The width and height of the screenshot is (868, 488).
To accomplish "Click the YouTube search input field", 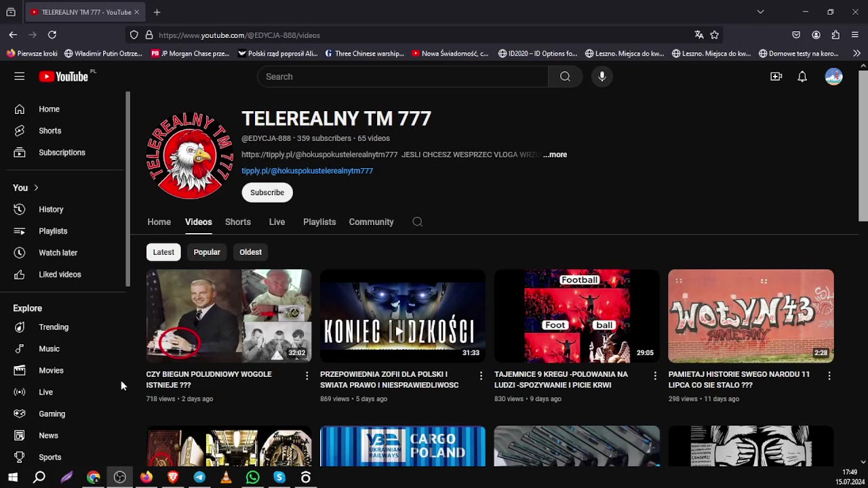I will point(403,77).
